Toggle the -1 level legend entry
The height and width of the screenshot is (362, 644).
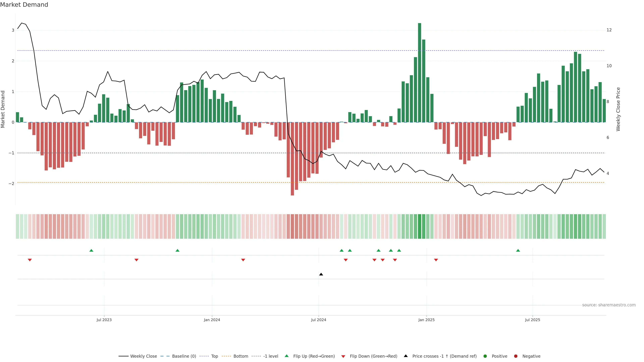pyautogui.click(x=271, y=356)
